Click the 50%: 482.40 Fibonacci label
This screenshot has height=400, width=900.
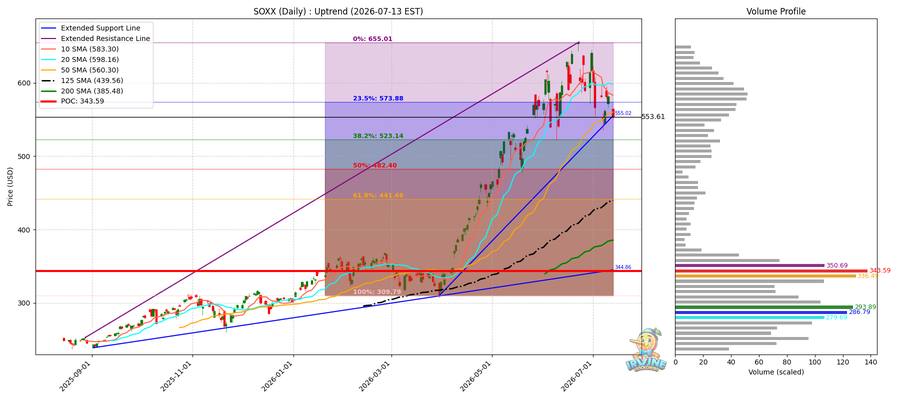375,165
